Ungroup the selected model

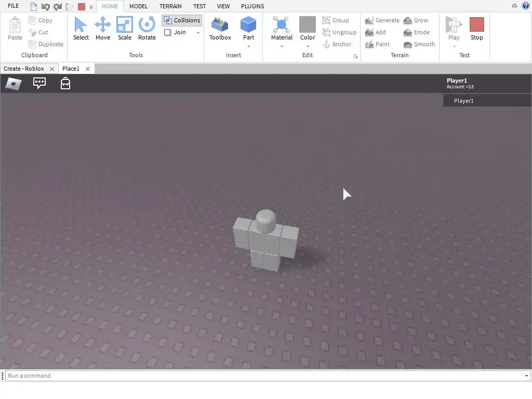pos(339,32)
